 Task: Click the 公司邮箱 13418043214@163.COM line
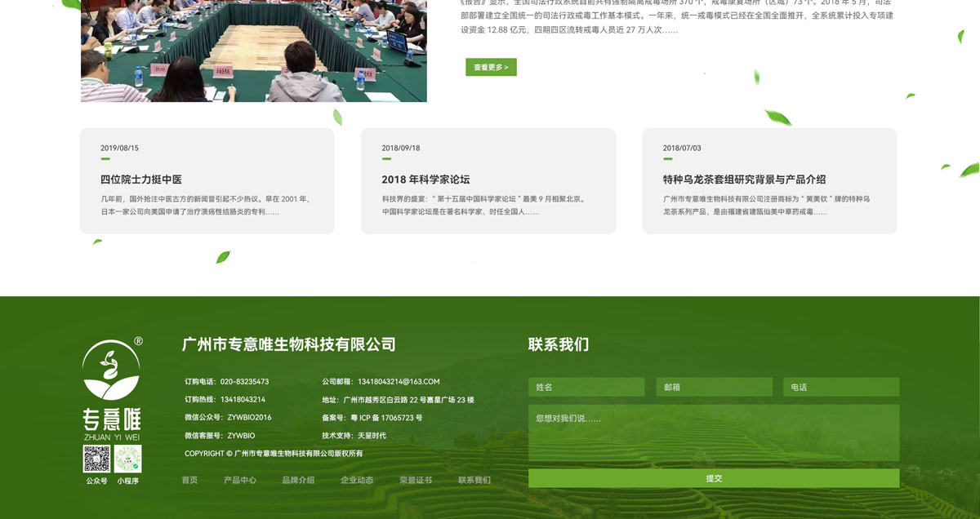[x=381, y=382]
